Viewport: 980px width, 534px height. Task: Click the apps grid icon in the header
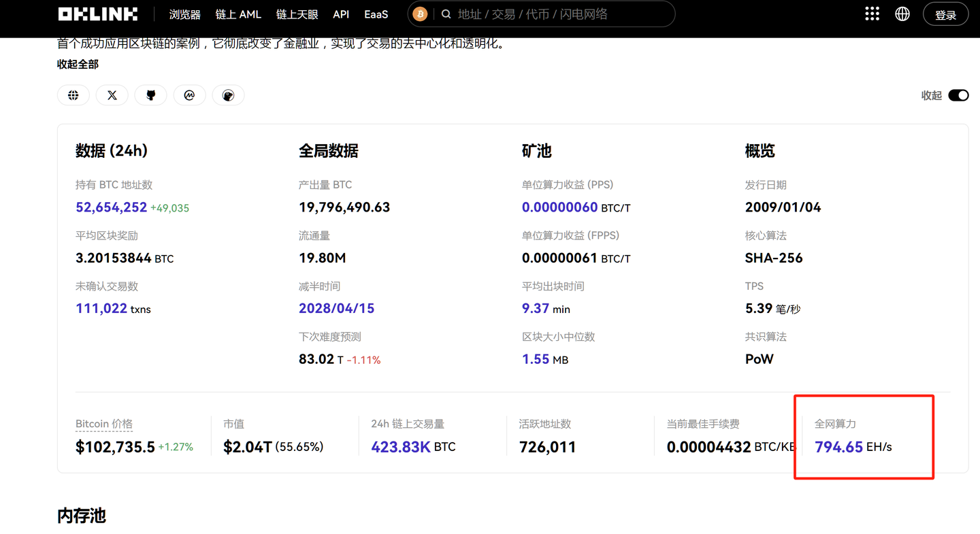click(x=872, y=13)
